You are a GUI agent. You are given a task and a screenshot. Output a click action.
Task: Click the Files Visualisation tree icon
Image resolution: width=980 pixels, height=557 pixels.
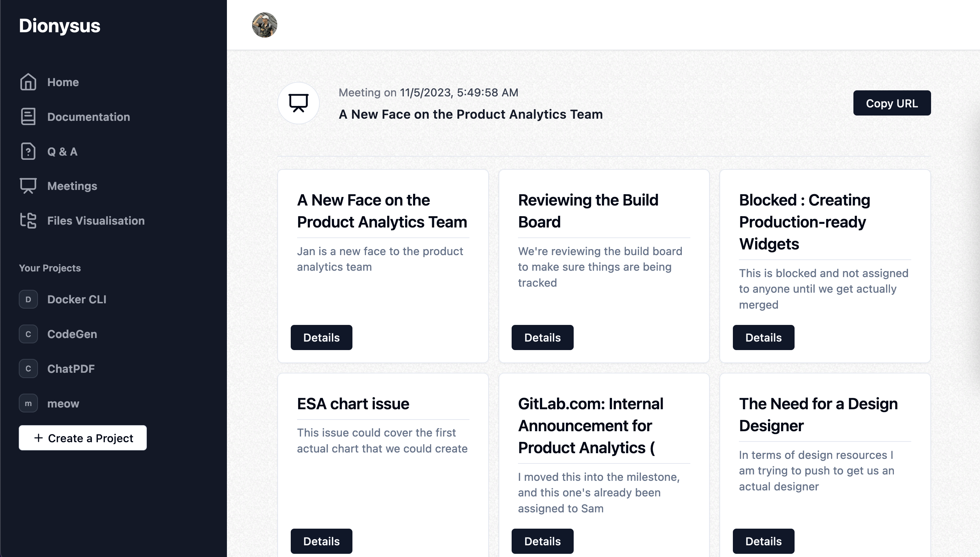point(28,221)
